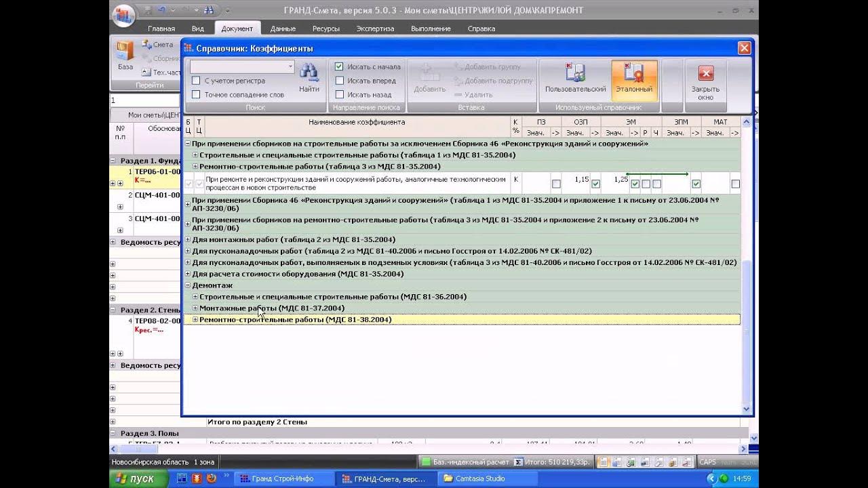Uncheck the ОЗП arrow checkbox beside 1,15
Image resolution: width=868 pixels, height=488 pixels.
(595, 184)
